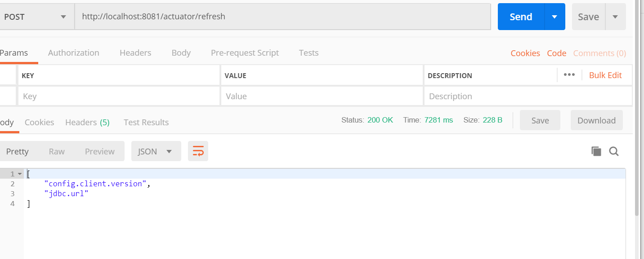The width and height of the screenshot is (644, 259).
Task: Open the Authorization tab
Action: coord(74,53)
